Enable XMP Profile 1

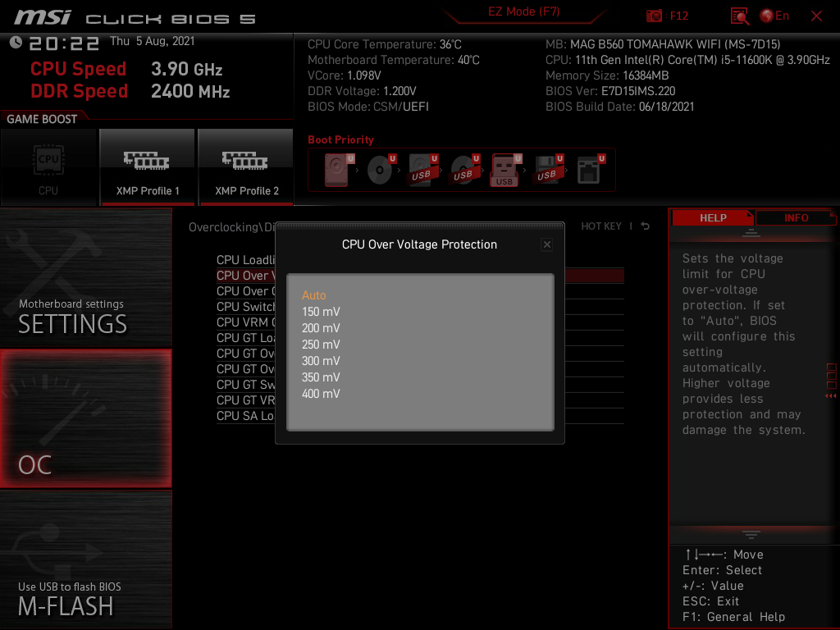(x=148, y=167)
